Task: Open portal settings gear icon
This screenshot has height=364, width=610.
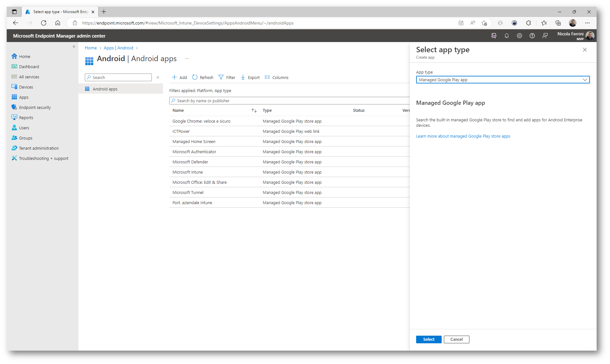Action: coord(519,36)
